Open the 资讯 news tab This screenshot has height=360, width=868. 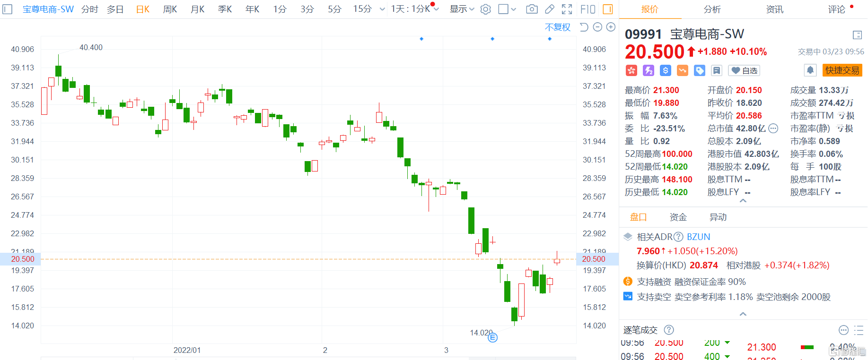774,9
